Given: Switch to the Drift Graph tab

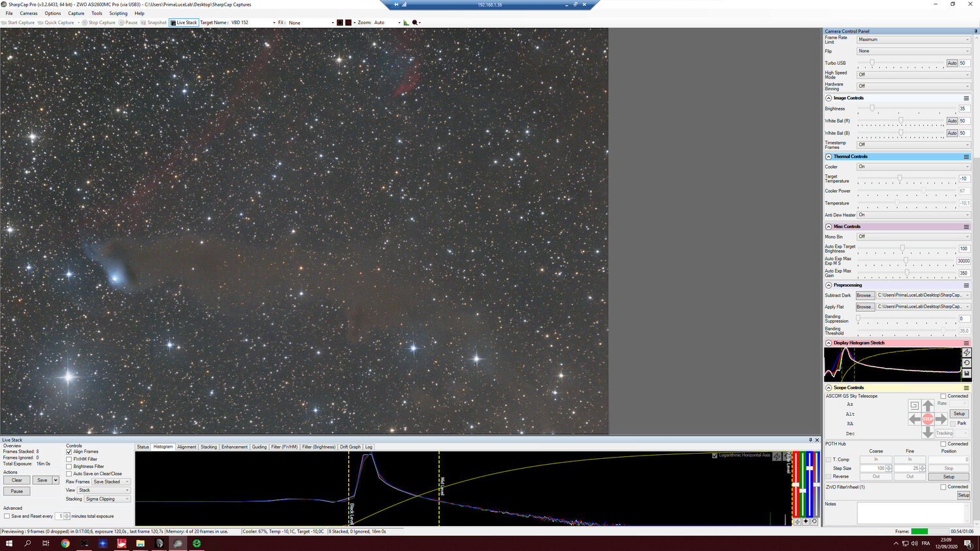Looking at the screenshot, I should [x=350, y=447].
